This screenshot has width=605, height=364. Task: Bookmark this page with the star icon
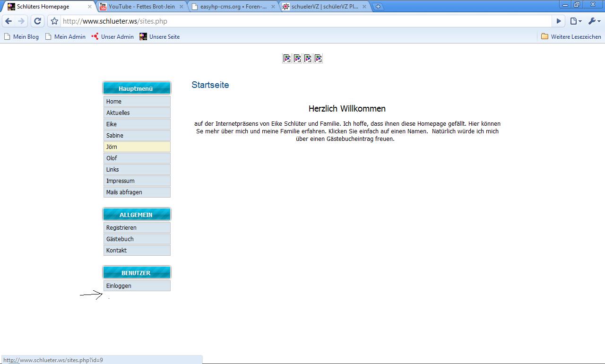pos(54,21)
